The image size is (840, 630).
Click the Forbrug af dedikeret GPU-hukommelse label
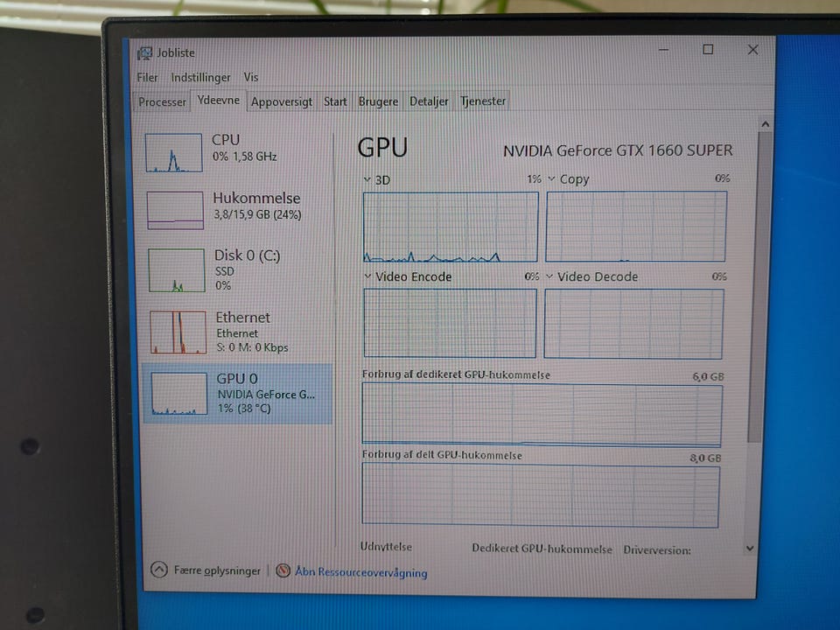tap(456, 374)
